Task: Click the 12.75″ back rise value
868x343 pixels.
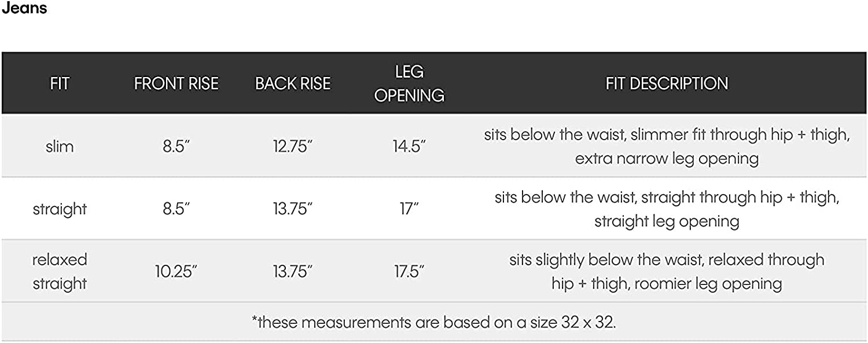Action: point(293,146)
